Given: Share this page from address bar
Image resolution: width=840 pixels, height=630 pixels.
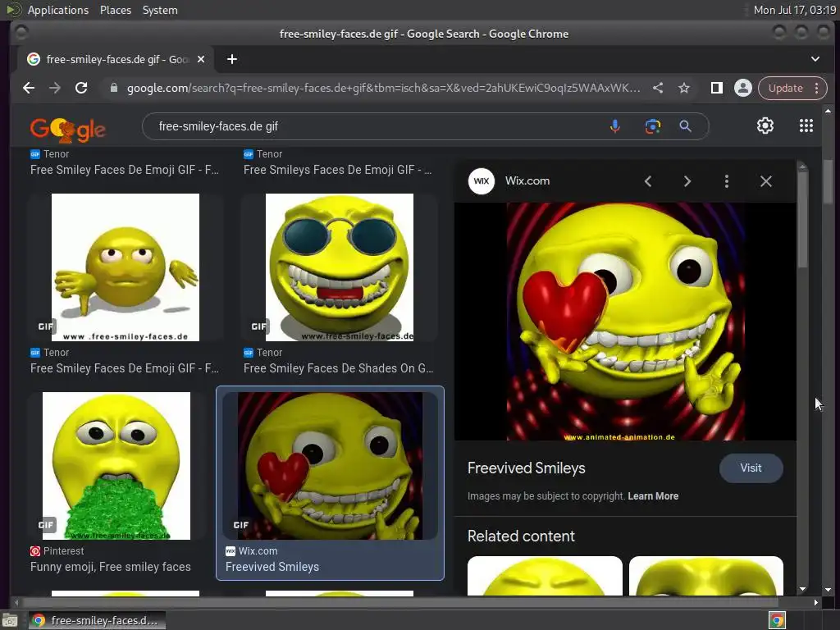Looking at the screenshot, I should (x=658, y=88).
